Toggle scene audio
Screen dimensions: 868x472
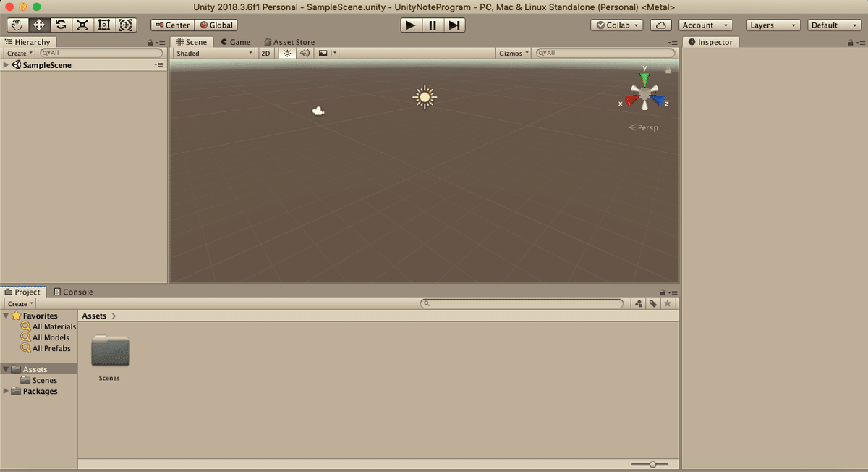[305, 53]
